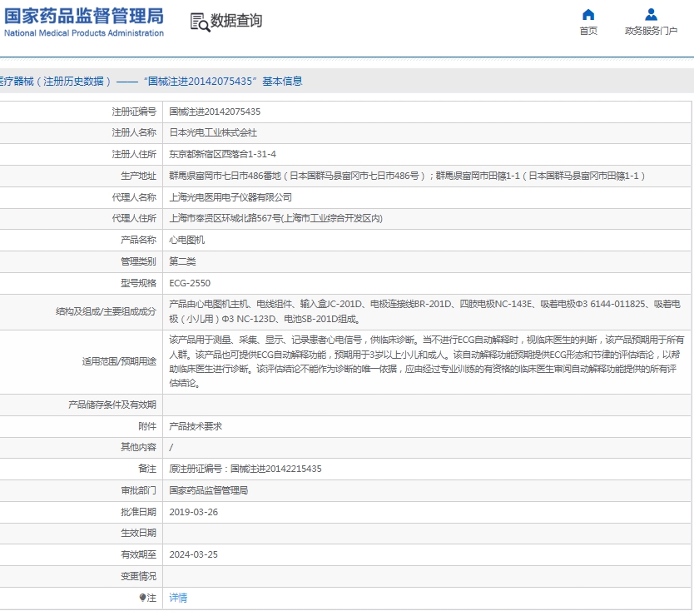Select agent address 上海市奉贤区环城北路567号
The image size is (694, 616).
tap(275, 218)
